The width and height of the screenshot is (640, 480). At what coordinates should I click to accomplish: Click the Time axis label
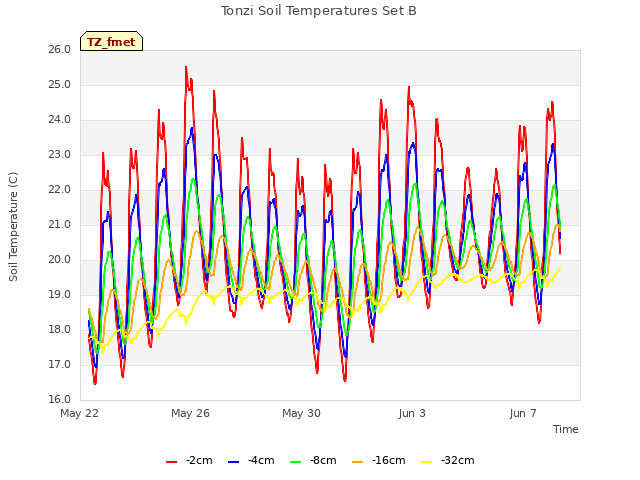[566, 429]
